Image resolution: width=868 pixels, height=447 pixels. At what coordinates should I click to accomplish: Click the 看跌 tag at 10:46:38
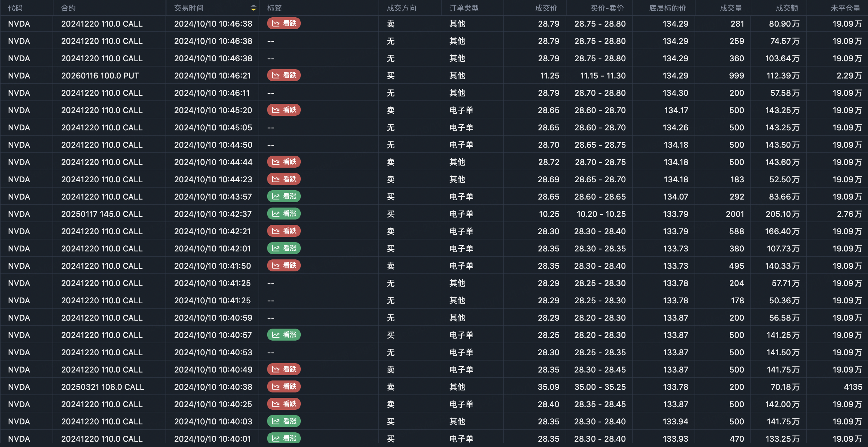click(284, 24)
